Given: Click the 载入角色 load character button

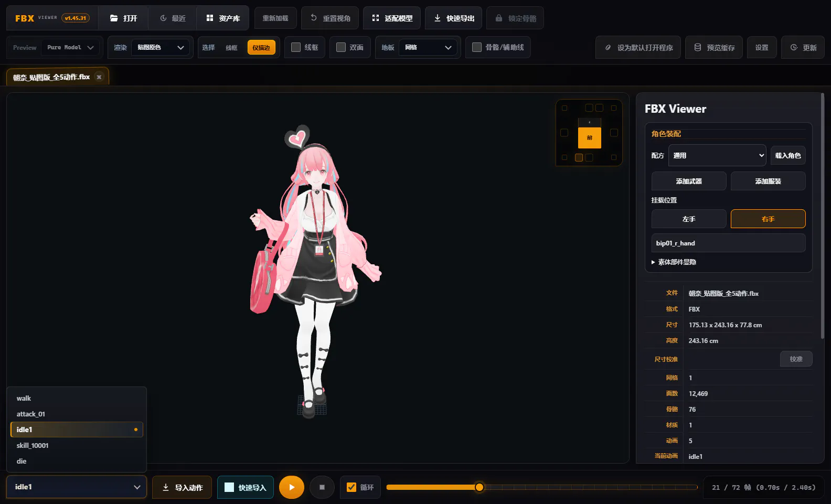Looking at the screenshot, I should pos(788,156).
